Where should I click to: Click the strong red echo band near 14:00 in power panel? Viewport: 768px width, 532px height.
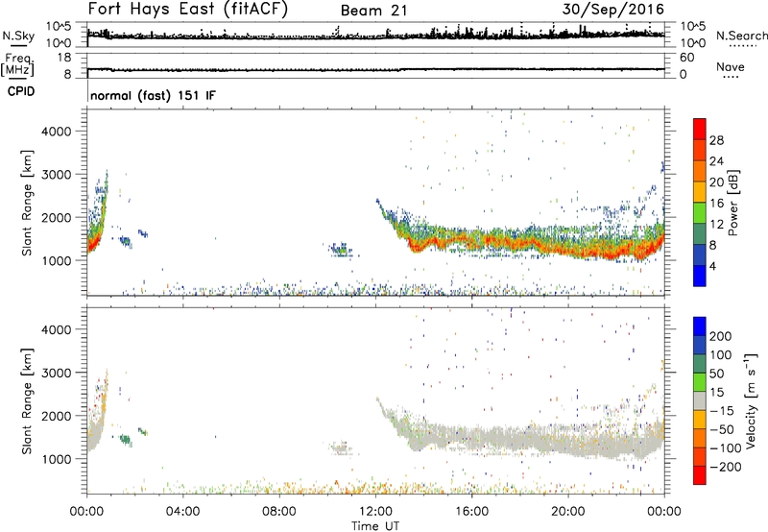(x=418, y=245)
